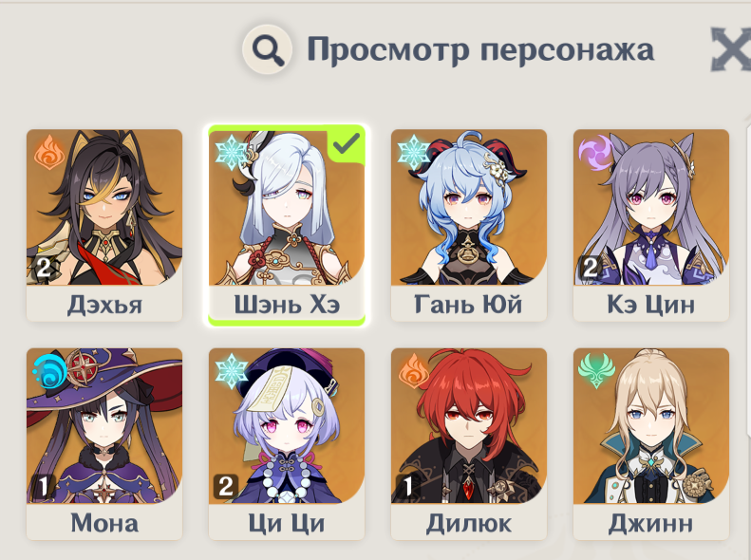This screenshot has height=560, width=751.
Task: Click Cryo snowflake icon on Гань Юй card
Action: click(413, 153)
